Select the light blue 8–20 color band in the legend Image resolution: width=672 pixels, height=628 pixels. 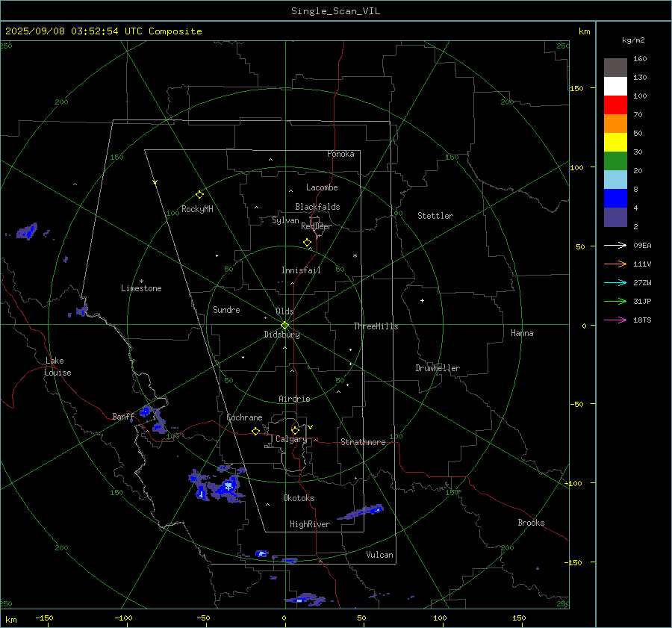coord(615,180)
